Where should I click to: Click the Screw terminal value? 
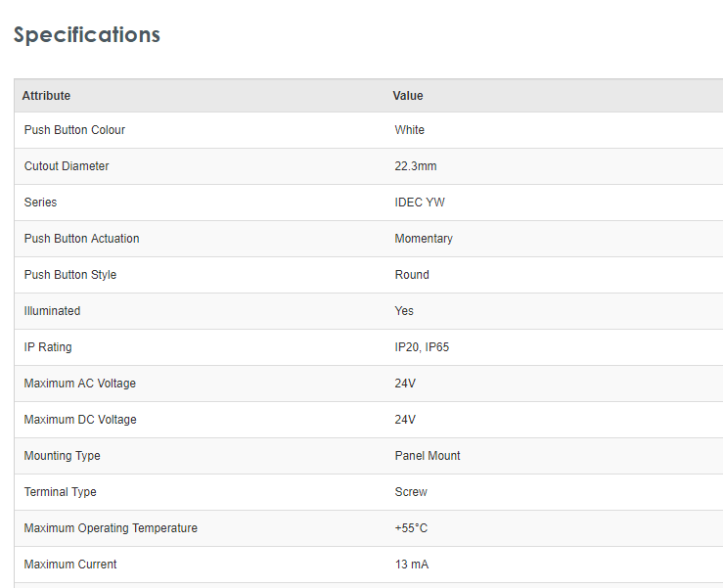[x=411, y=492]
